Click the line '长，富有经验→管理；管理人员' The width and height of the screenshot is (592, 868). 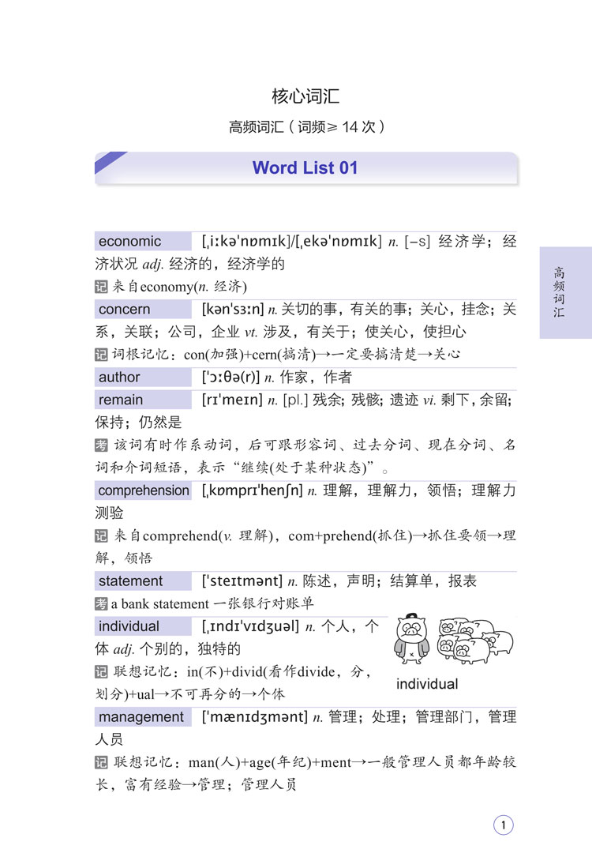click(x=196, y=785)
